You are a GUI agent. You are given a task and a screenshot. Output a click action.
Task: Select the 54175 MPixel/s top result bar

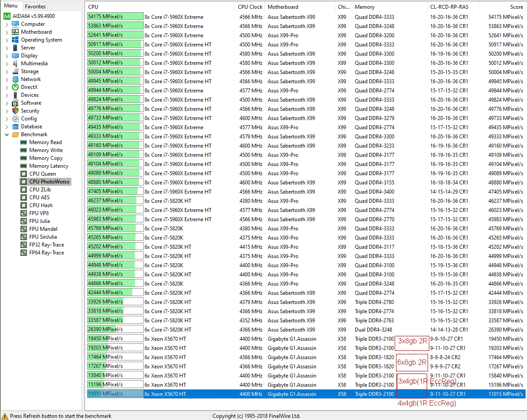coord(115,17)
